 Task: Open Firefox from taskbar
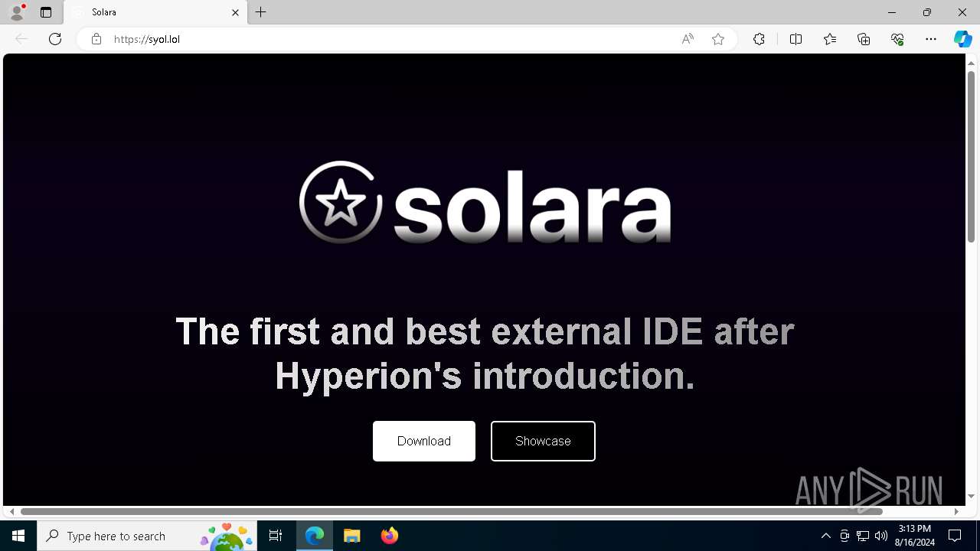click(x=389, y=536)
